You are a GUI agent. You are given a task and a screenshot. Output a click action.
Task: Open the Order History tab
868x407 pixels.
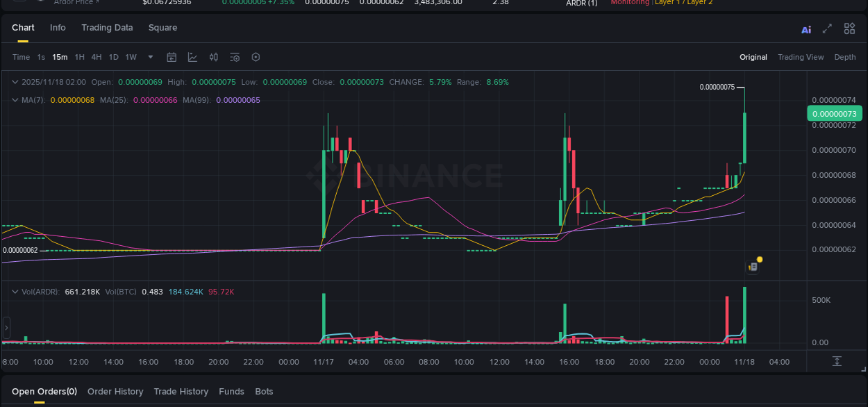(x=115, y=391)
